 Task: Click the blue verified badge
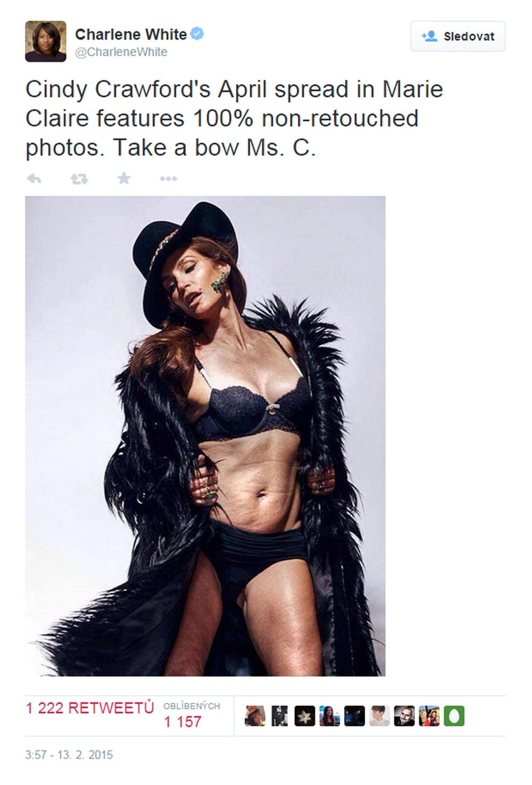click(x=198, y=34)
